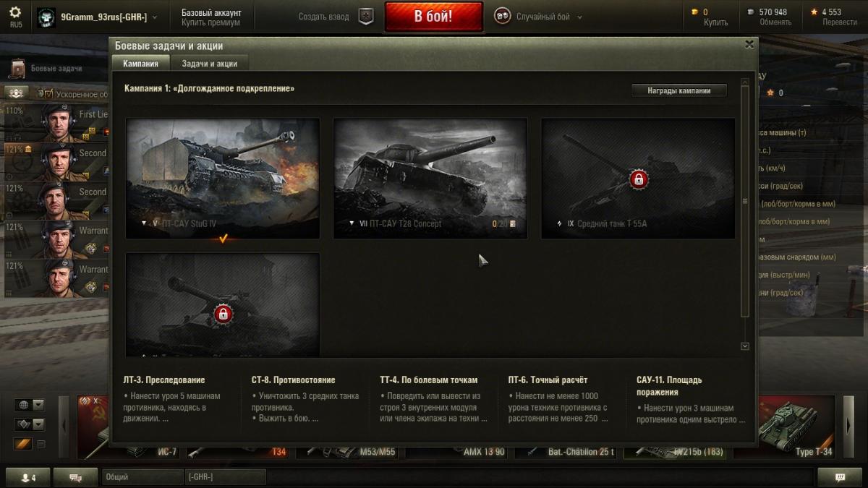Click the player clan skull avatar

pos(47,17)
